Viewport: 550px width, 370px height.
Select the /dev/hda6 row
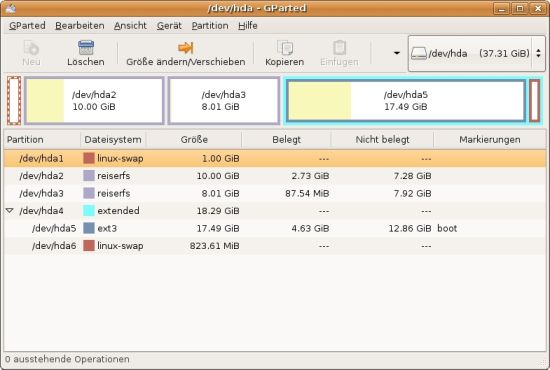275,246
